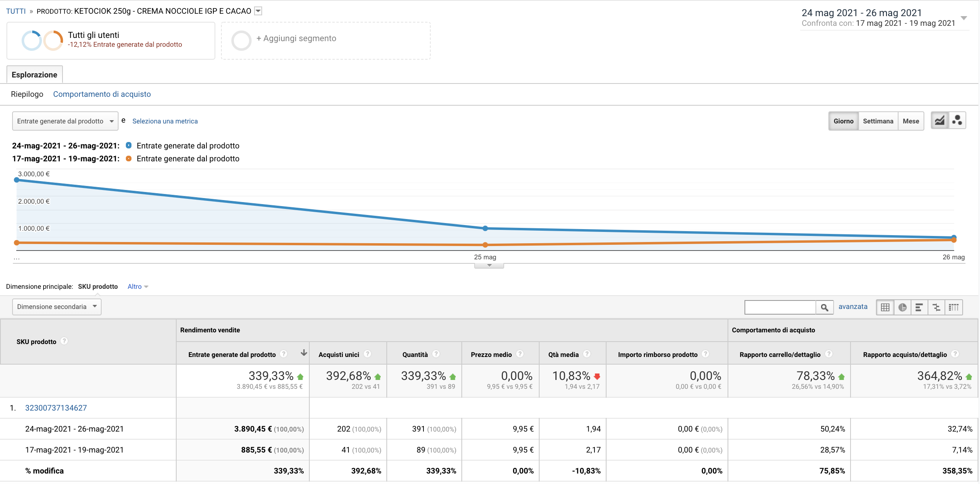Set chart granularity to Settimana
Viewport: 980px width, 484px height.
878,121
